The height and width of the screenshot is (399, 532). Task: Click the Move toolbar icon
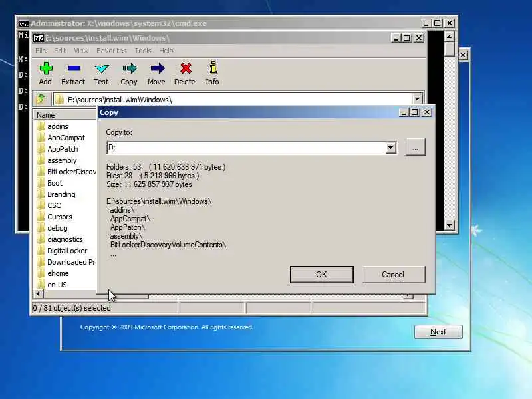(x=157, y=69)
